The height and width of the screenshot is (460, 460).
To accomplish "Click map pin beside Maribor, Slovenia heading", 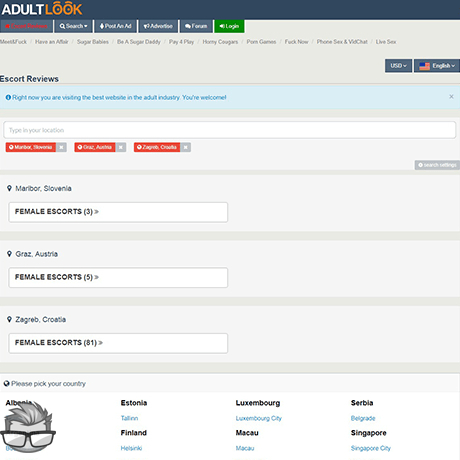I will (x=9, y=188).
